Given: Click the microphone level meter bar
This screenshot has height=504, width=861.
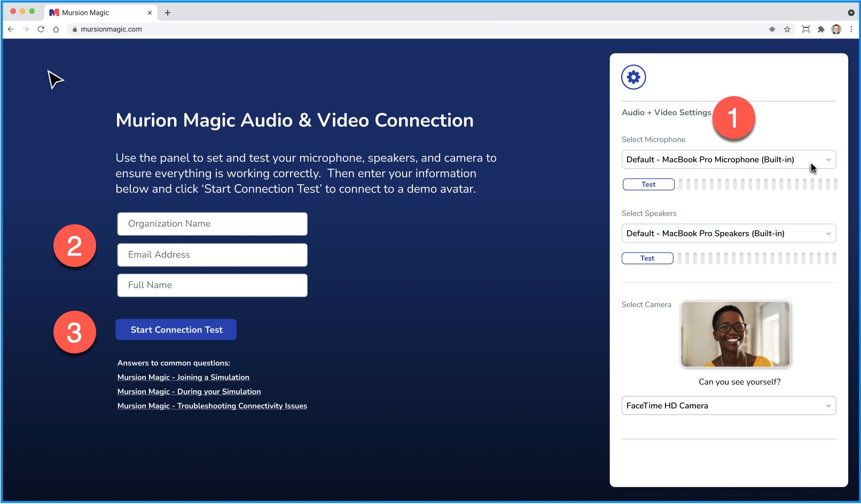Looking at the screenshot, I should 756,184.
